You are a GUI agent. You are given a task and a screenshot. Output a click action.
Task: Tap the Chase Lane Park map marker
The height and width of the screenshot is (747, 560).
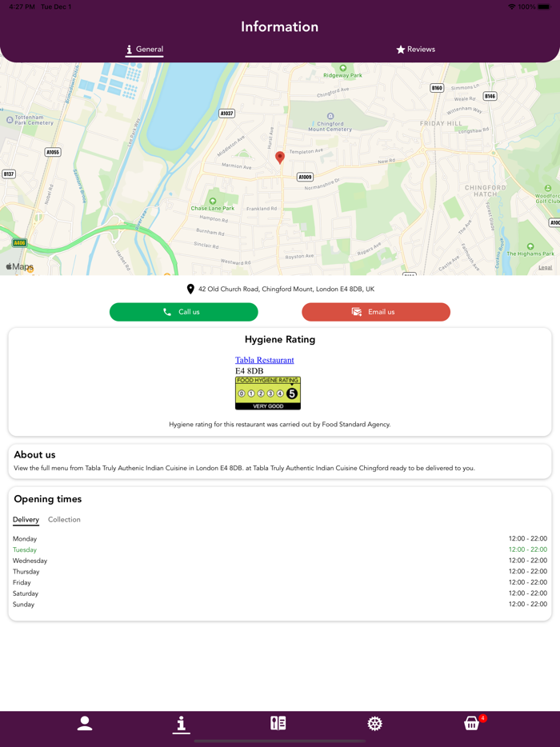(x=213, y=201)
